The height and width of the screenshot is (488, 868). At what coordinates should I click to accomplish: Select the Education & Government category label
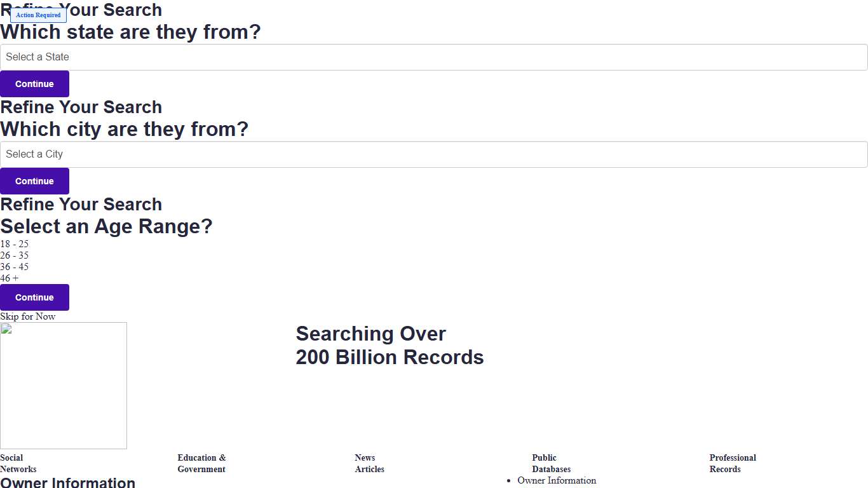(201, 463)
